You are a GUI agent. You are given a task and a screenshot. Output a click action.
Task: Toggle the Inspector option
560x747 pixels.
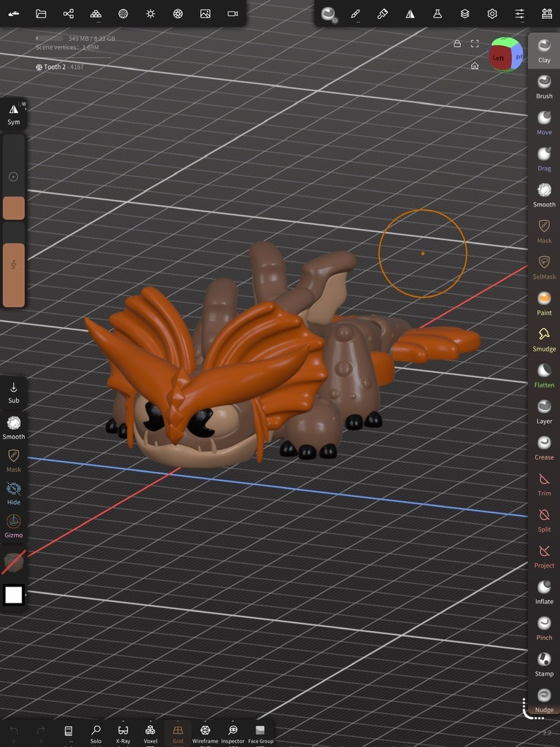(233, 734)
